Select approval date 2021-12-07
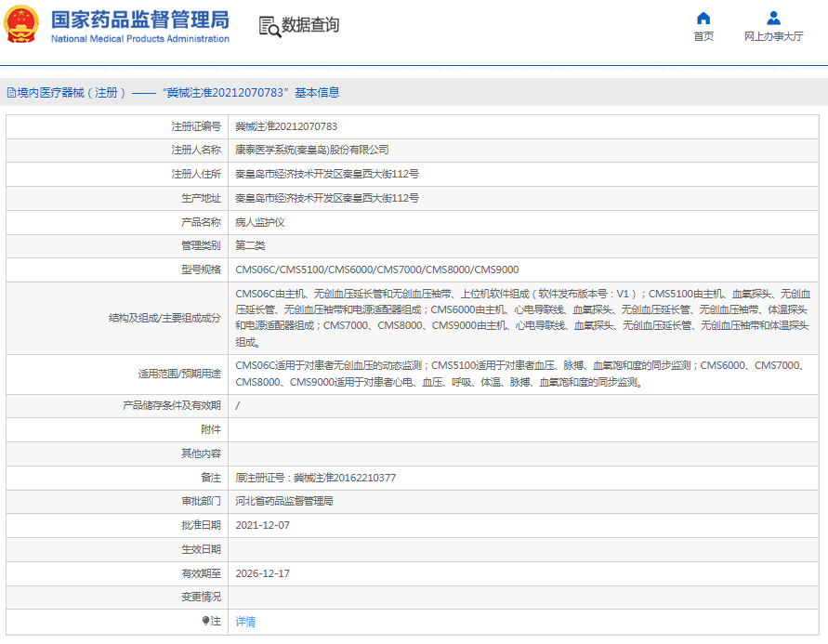Viewport: 828px width, 644px height. pos(262,525)
